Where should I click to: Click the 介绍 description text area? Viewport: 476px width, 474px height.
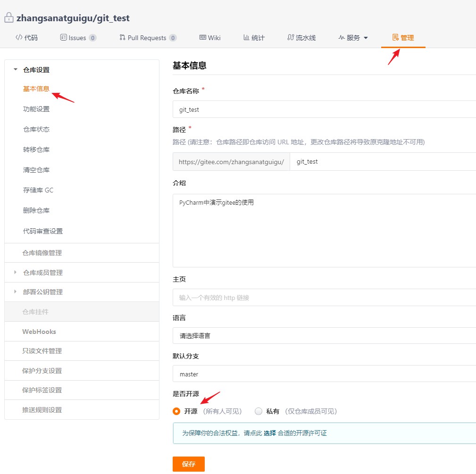pos(324,231)
